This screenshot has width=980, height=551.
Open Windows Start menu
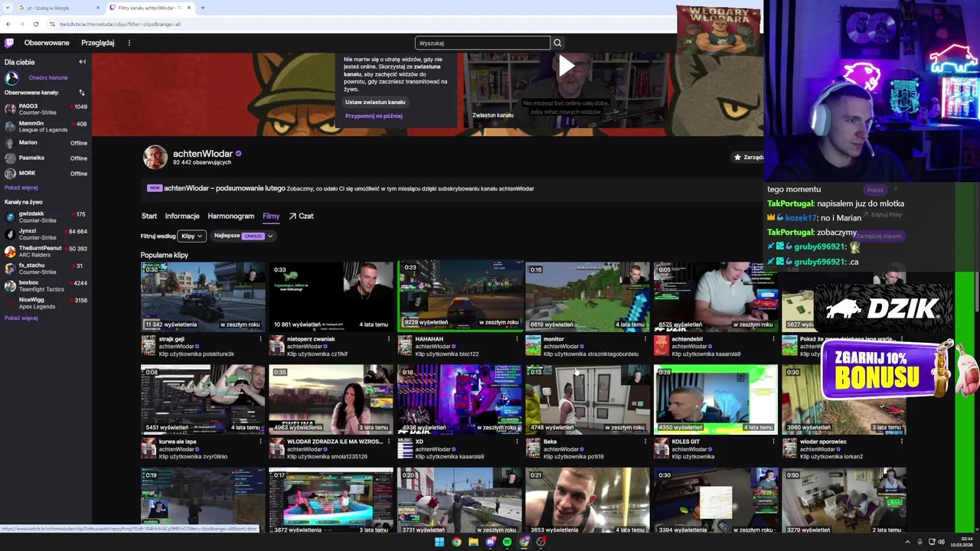[x=439, y=542]
